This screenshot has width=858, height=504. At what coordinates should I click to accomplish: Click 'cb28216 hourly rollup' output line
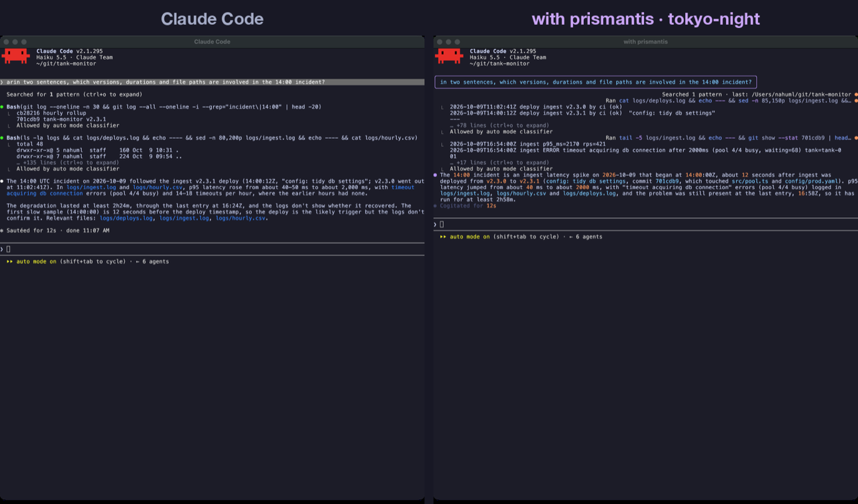point(51,113)
